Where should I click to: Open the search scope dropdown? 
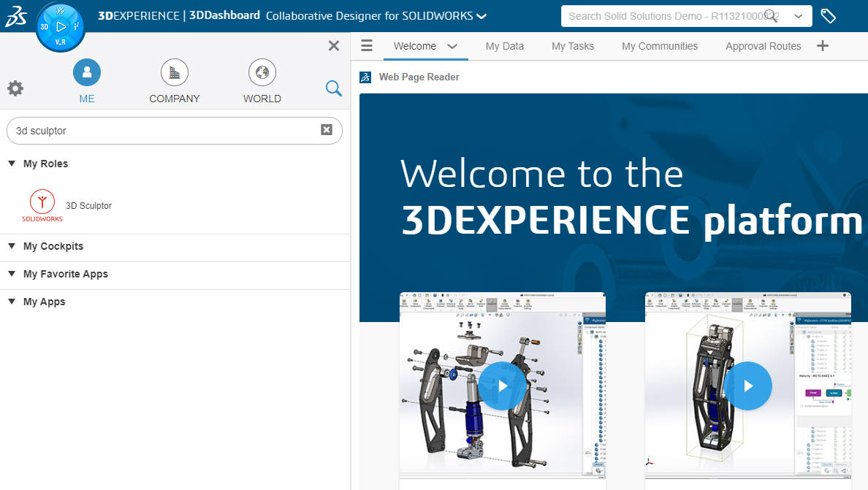pos(799,15)
